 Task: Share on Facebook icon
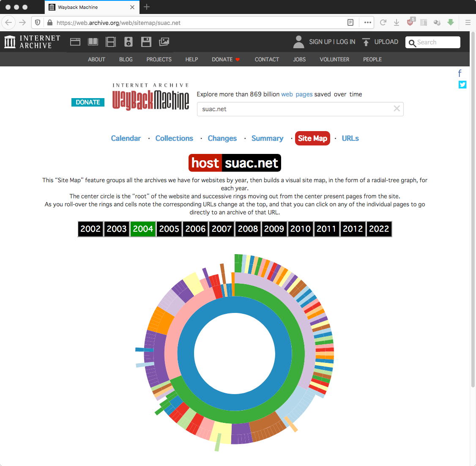point(460,73)
